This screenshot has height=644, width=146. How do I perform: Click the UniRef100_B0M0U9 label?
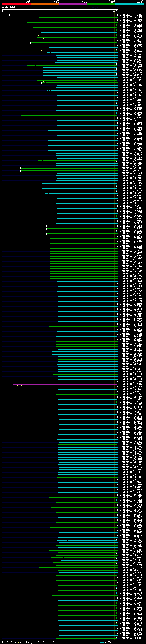click(131, 384)
